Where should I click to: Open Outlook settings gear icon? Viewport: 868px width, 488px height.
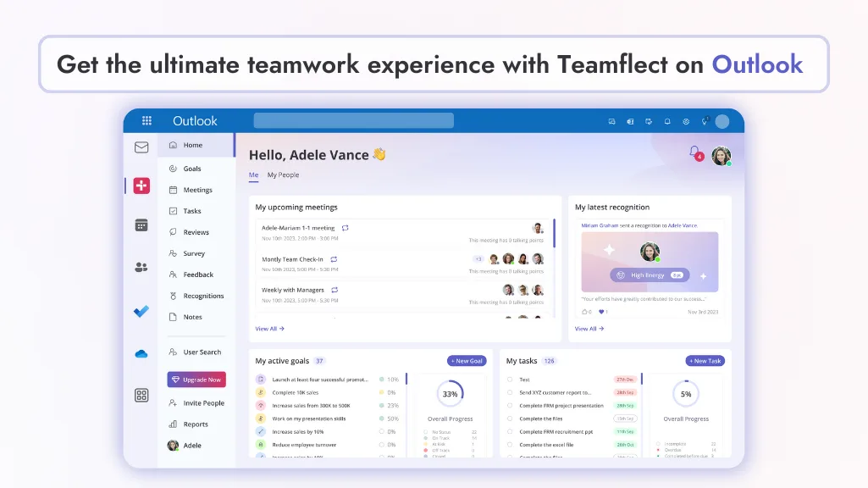click(686, 121)
